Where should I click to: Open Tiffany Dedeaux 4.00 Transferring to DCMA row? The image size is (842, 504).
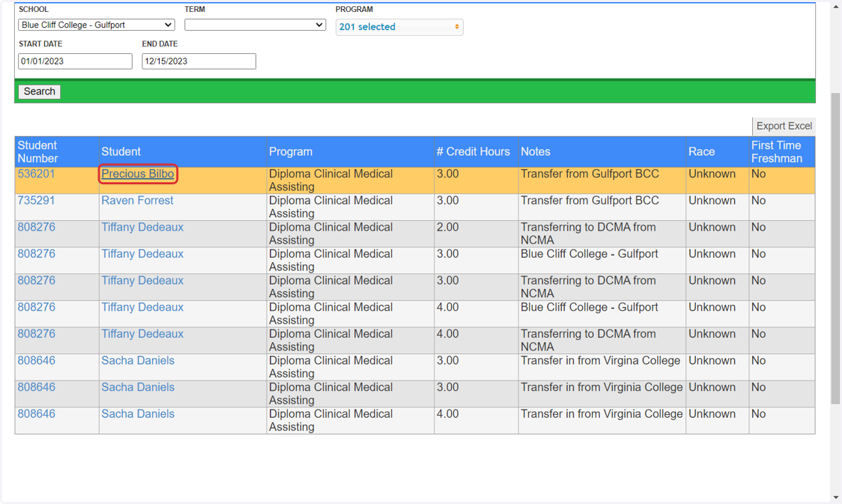pos(142,334)
